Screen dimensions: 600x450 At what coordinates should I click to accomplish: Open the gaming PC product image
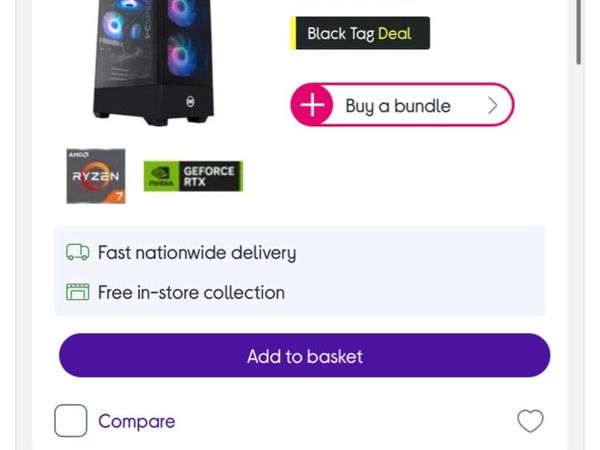pos(153,61)
